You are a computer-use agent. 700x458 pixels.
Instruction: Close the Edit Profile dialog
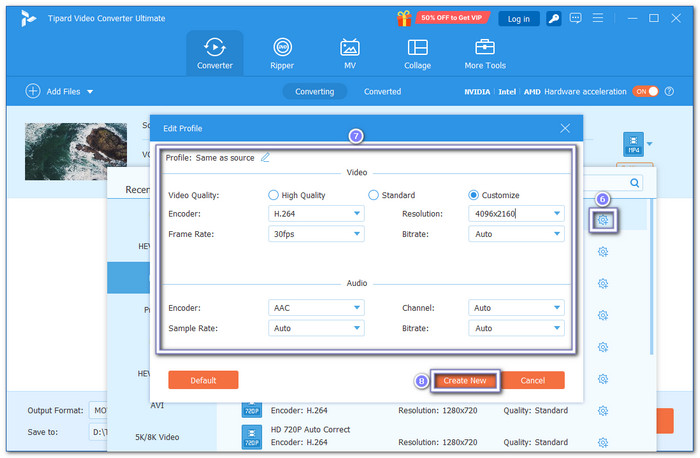(565, 129)
